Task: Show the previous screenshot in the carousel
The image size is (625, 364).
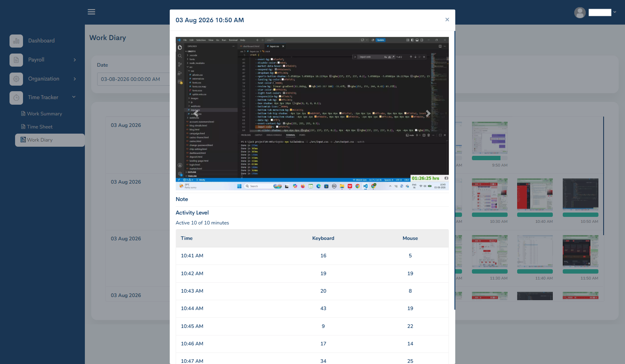Action: (196, 113)
